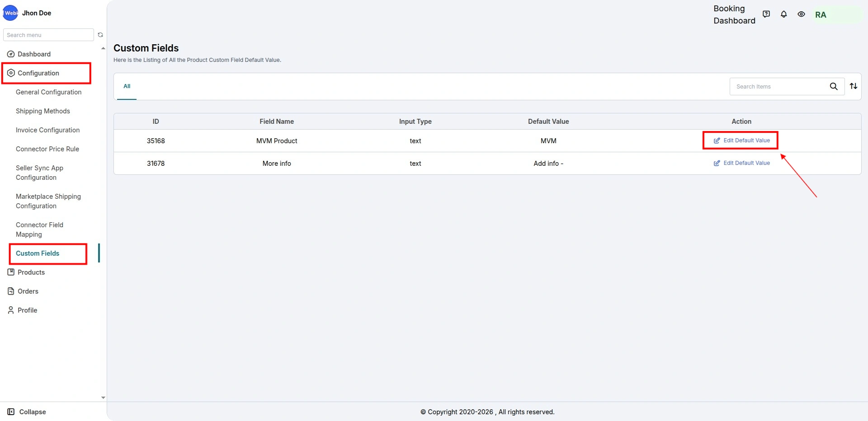Click the Custom Fields page heading
This screenshot has height=421, width=868.
tap(146, 48)
